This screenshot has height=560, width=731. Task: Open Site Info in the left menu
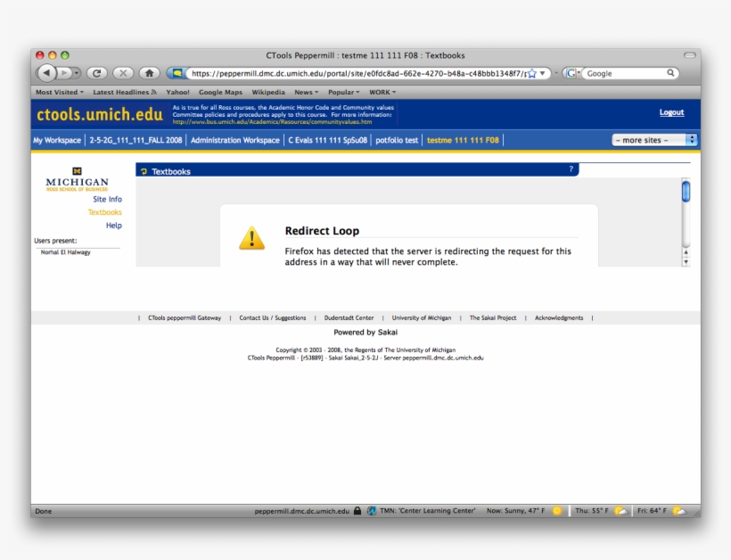pyautogui.click(x=107, y=199)
